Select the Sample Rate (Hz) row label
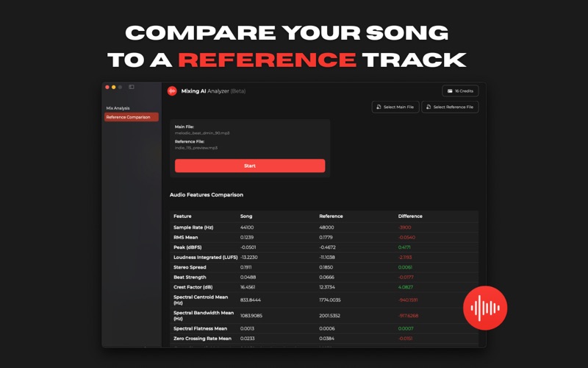Image resolution: width=588 pixels, height=368 pixels. tap(193, 227)
